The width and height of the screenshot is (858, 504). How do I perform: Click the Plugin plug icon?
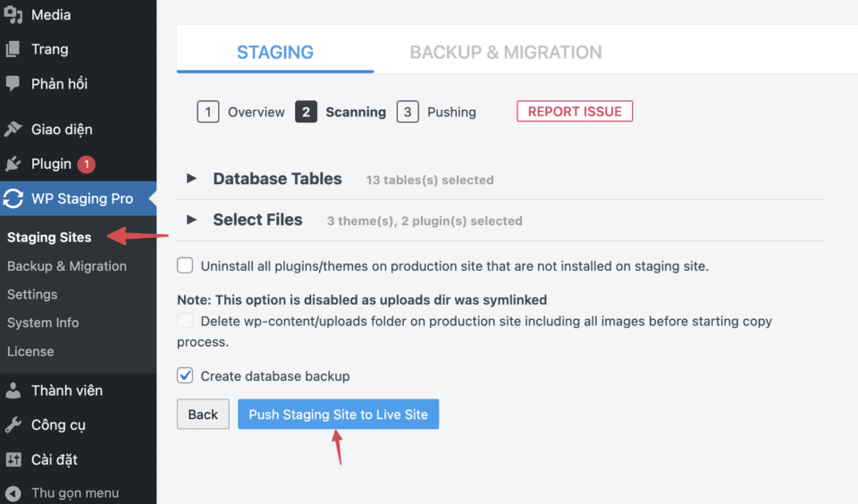[x=13, y=164]
